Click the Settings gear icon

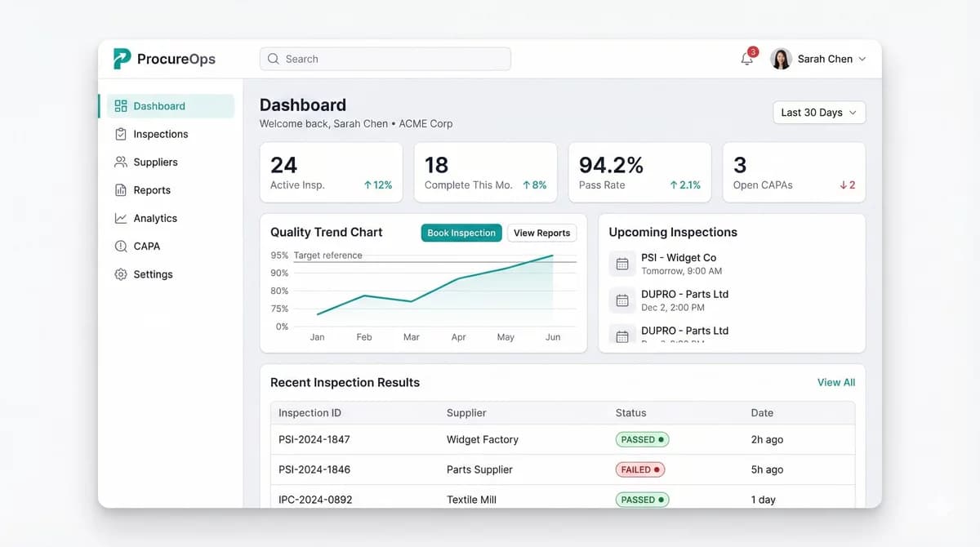coord(120,274)
